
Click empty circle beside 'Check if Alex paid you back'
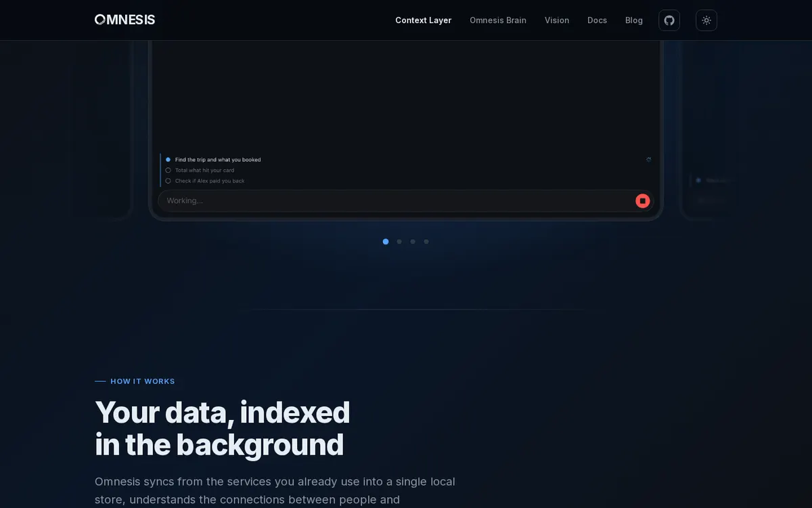pyautogui.click(x=168, y=181)
